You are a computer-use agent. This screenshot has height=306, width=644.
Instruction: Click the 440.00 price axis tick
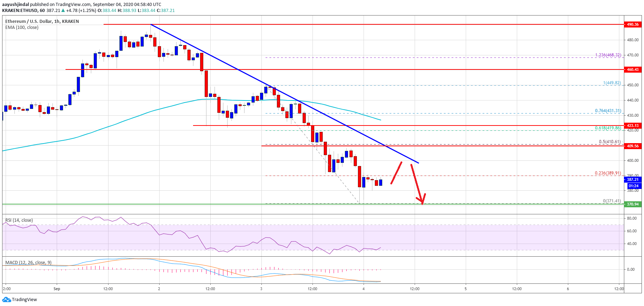point(633,100)
